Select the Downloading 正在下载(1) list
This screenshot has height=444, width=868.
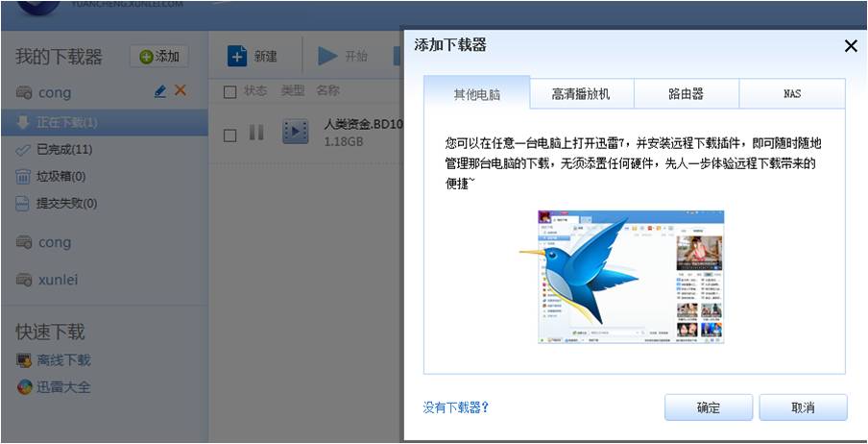click(x=67, y=123)
